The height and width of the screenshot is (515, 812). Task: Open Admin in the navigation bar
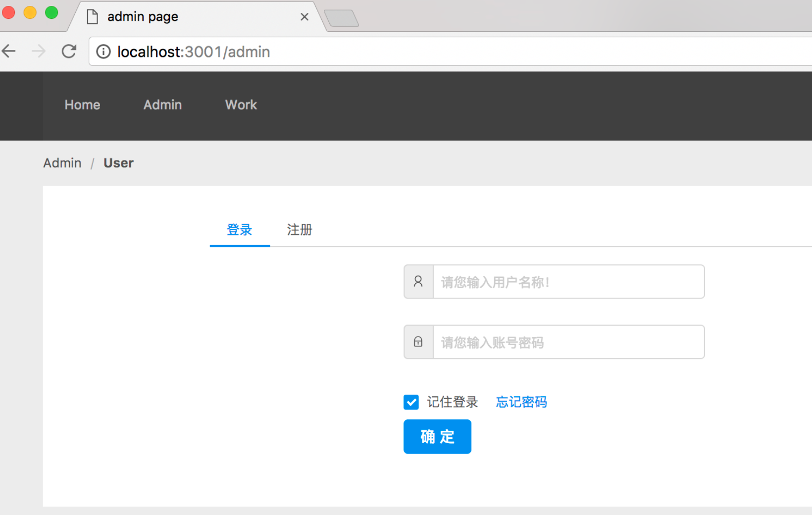[x=162, y=105]
